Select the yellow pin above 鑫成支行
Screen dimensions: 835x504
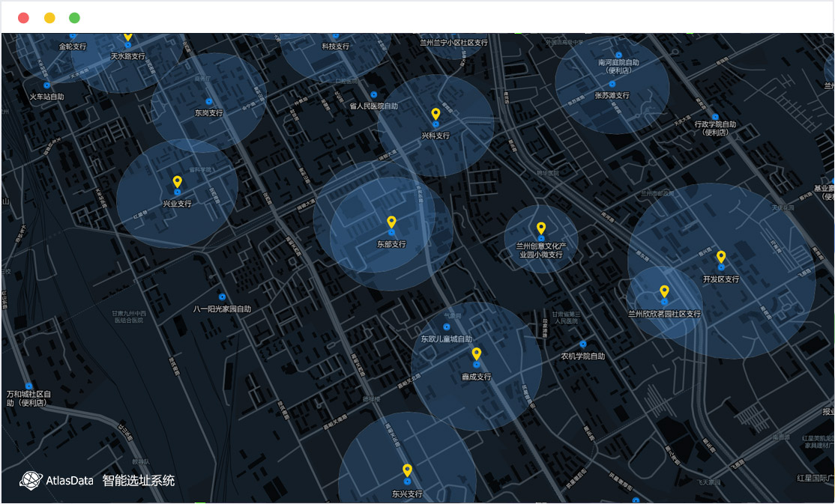pos(477,354)
